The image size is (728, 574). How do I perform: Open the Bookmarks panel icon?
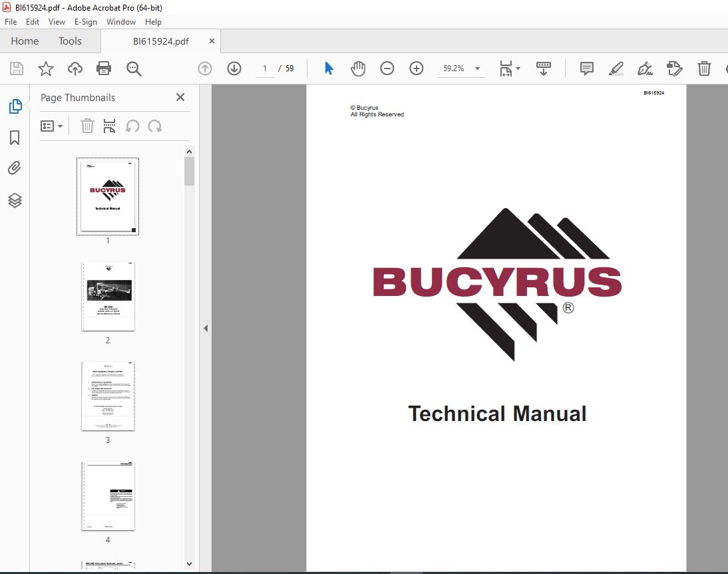[x=15, y=138]
